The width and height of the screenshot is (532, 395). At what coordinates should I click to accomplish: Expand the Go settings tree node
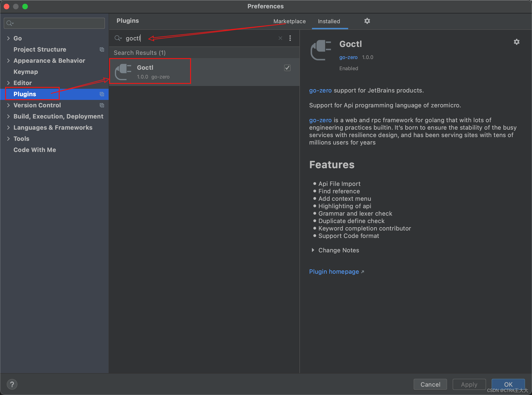[8, 38]
